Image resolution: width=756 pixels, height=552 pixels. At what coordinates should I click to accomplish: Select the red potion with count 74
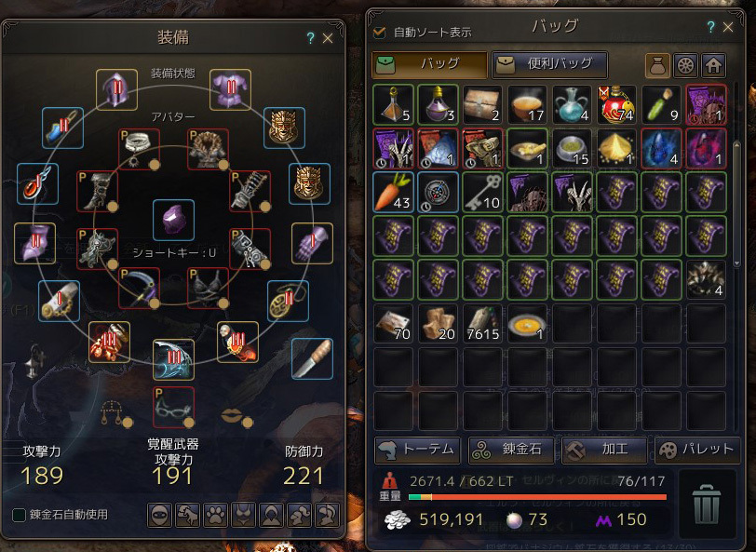pos(616,104)
